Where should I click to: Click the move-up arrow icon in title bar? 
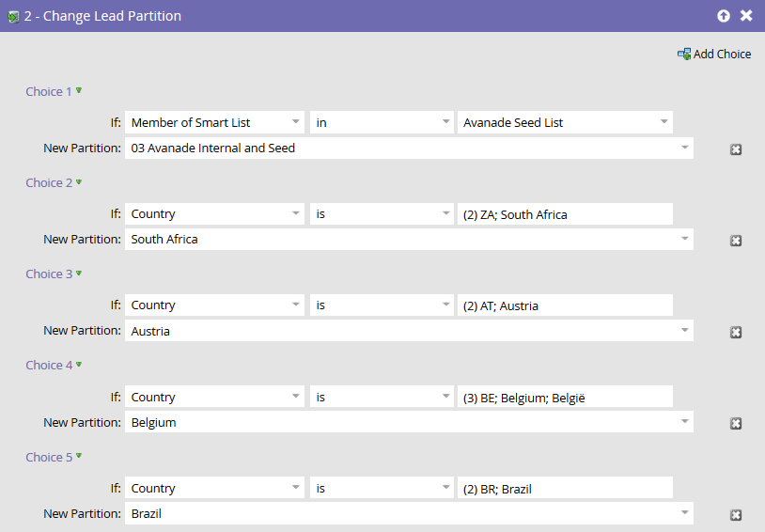[x=723, y=16]
